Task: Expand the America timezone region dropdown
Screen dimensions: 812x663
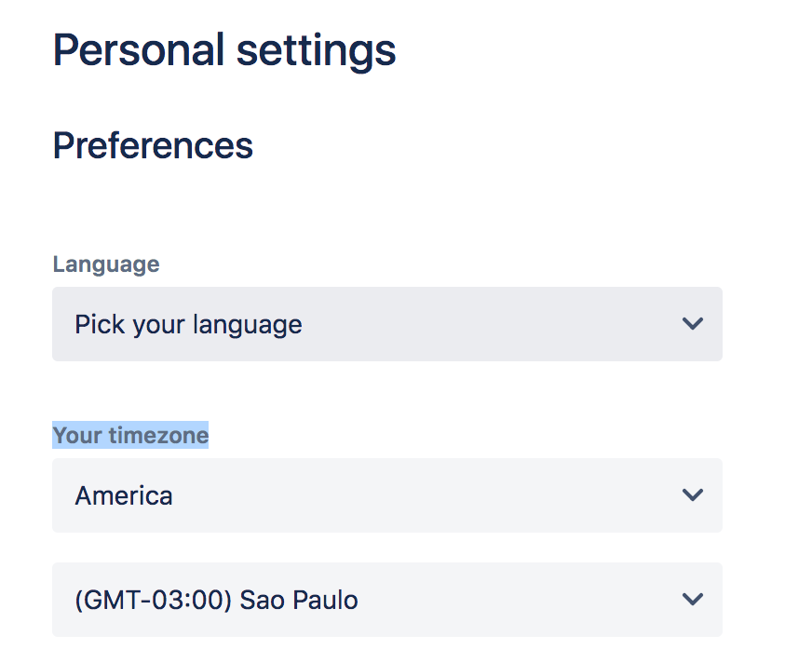Action: coord(386,495)
